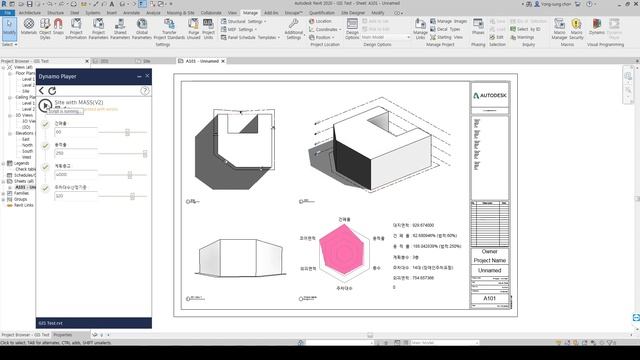The image size is (640, 360).
Task: Select the North elevation in Project Browser
Action: pos(27,145)
